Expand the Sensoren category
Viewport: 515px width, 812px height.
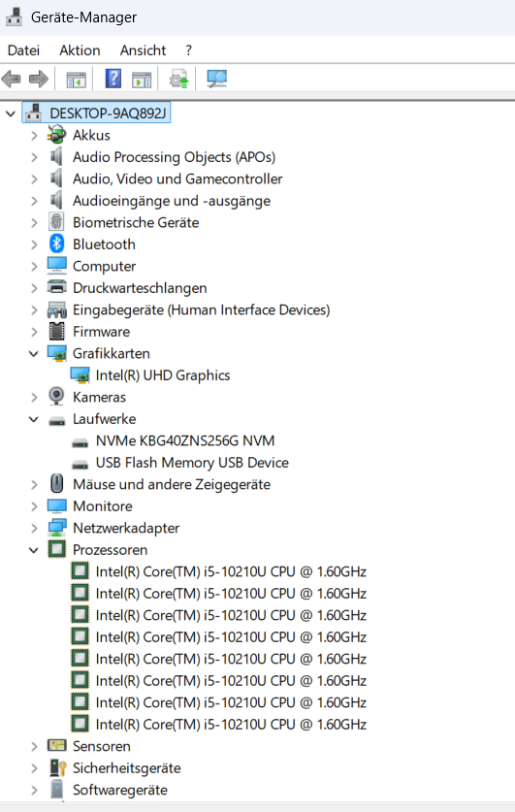coord(34,746)
